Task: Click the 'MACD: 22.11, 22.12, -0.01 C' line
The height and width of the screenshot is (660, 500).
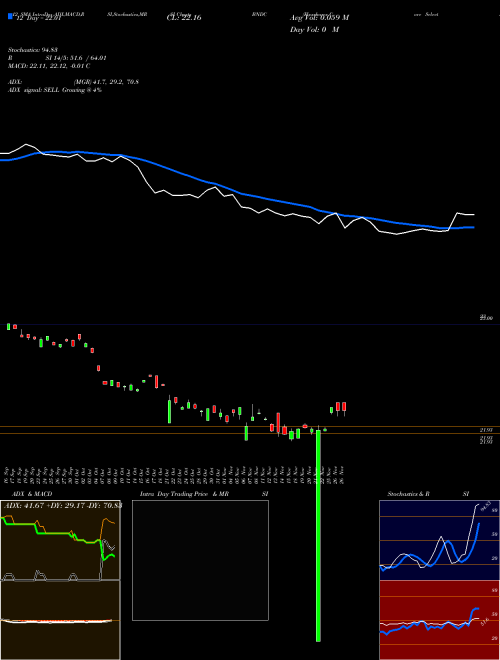Action: pos(49,66)
